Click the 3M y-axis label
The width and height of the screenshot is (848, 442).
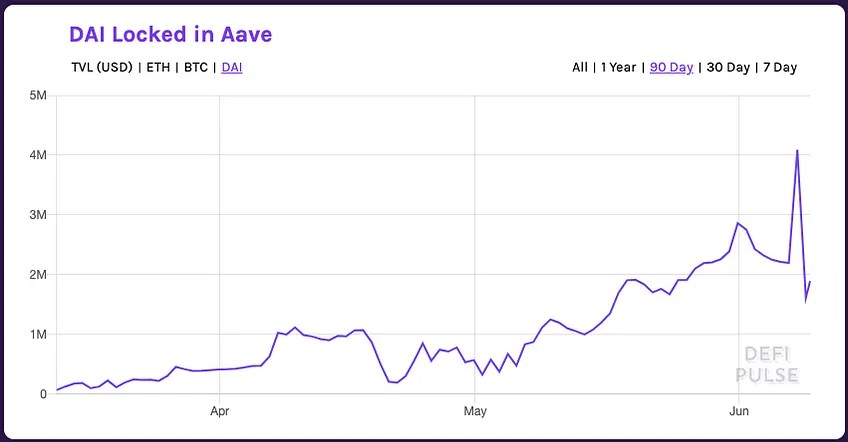[38, 215]
